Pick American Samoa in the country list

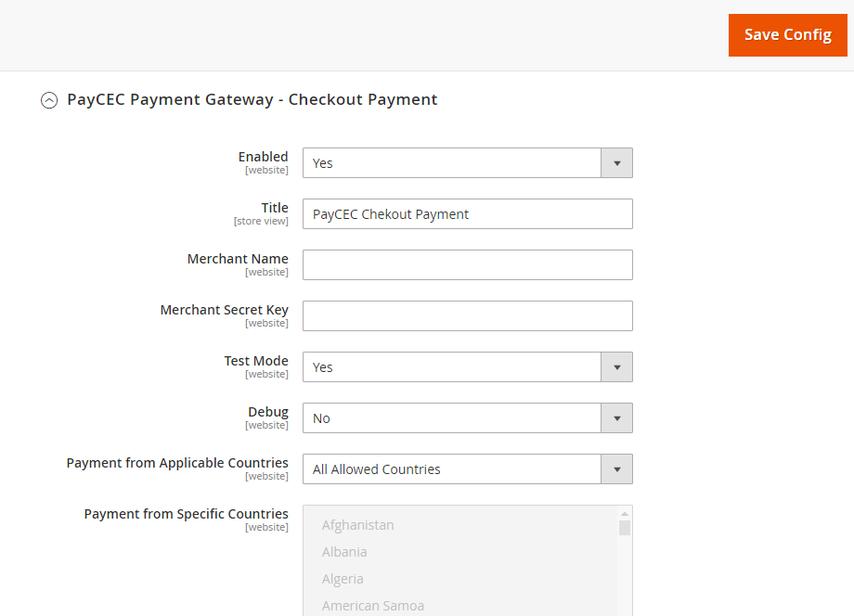pyautogui.click(x=373, y=606)
